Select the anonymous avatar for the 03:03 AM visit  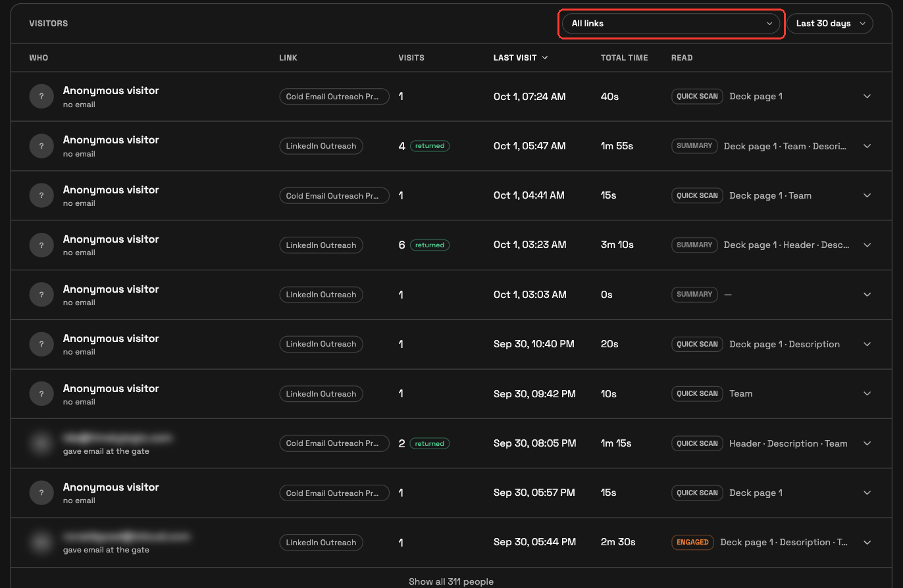tap(41, 295)
